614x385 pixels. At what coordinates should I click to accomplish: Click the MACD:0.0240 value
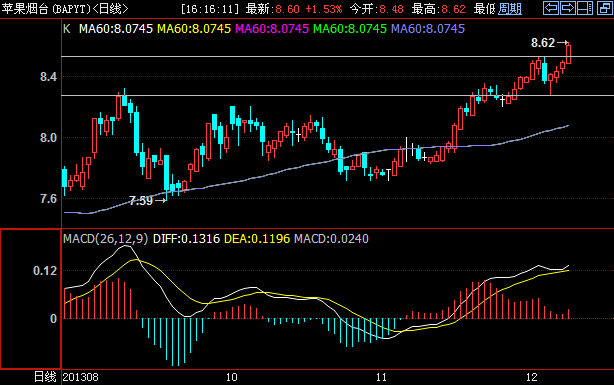coord(331,239)
